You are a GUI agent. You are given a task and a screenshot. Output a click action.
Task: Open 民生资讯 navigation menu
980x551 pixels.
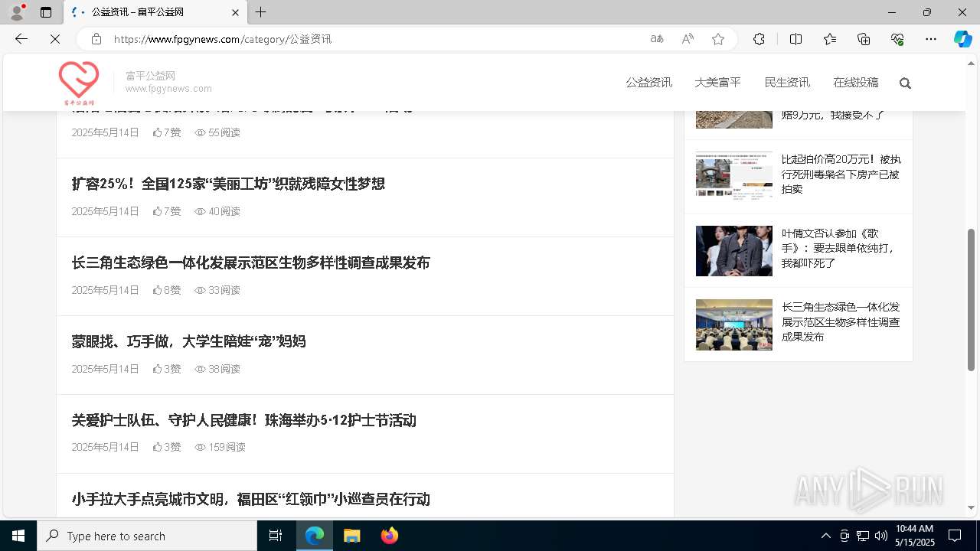tap(787, 83)
